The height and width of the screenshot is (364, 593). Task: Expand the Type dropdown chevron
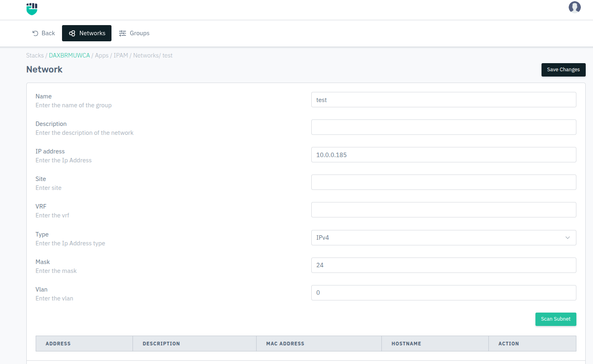[x=567, y=238]
